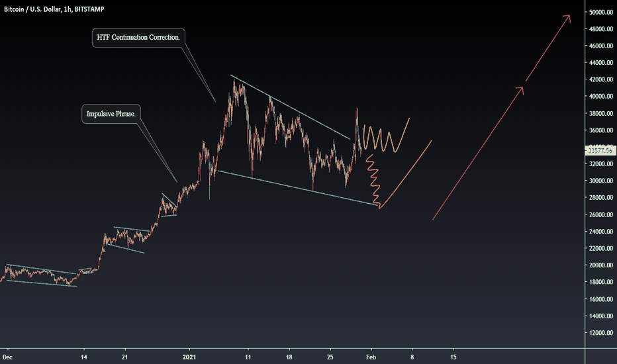Viewport: 617px width, 364px height.
Task: Click the 25 date label on time axis
Action: point(330,357)
